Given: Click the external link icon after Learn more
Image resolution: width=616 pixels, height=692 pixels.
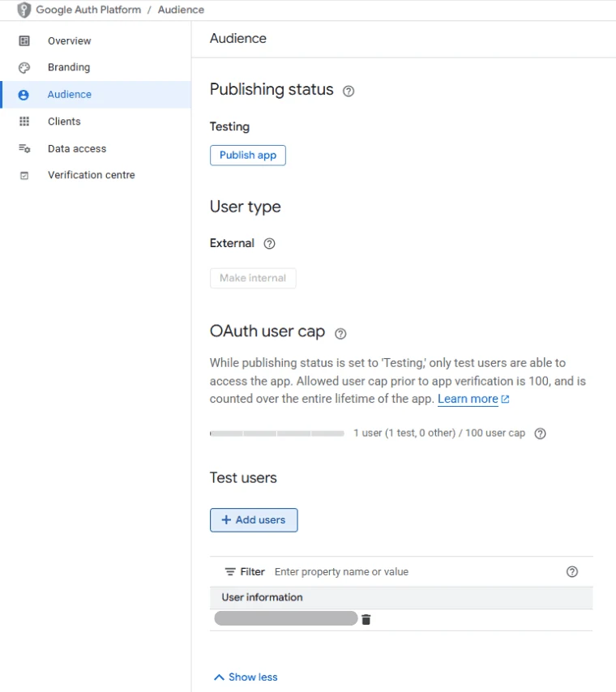Looking at the screenshot, I should pos(505,399).
